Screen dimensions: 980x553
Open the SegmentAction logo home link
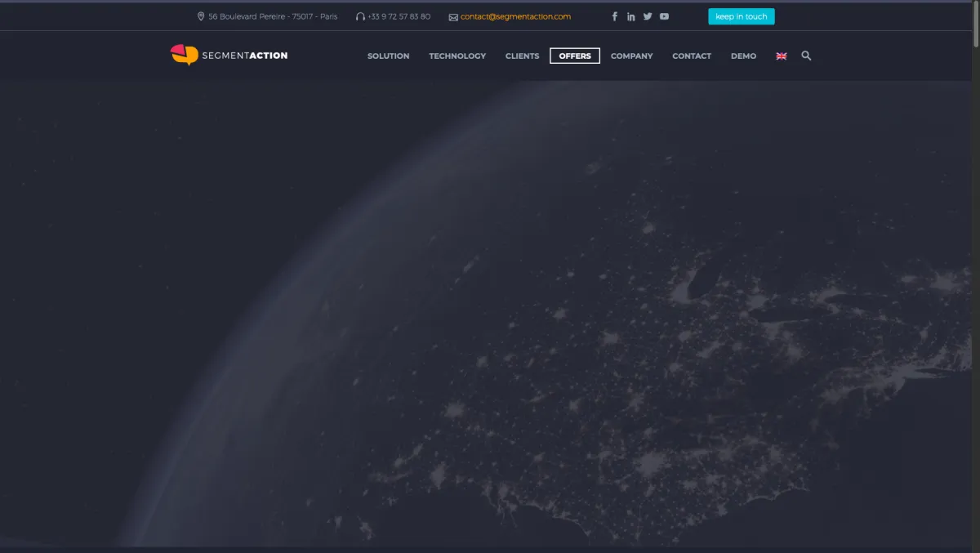pyautogui.click(x=229, y=55)
